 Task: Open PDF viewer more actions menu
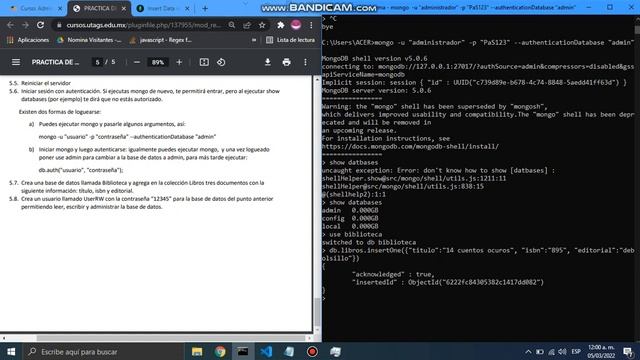[x=305, y=62]
